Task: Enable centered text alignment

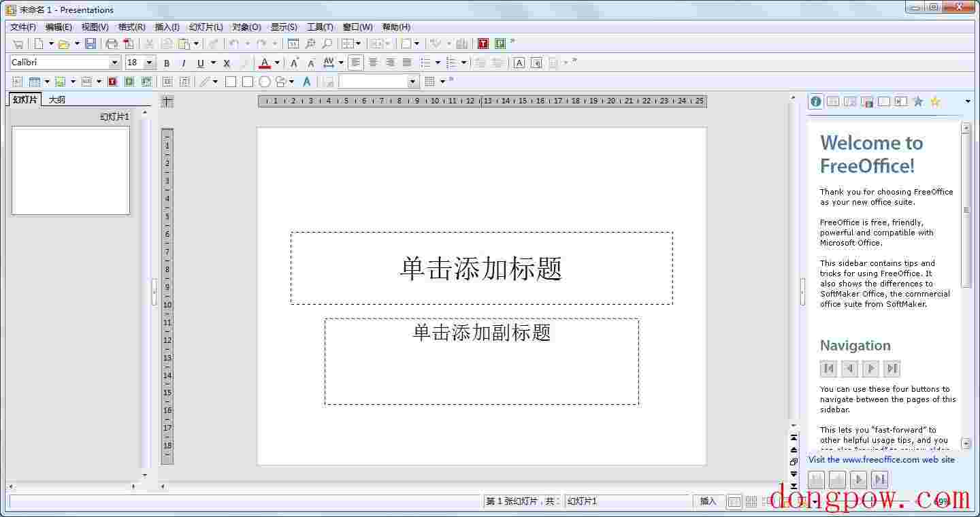Action: [x=373, y=63]
